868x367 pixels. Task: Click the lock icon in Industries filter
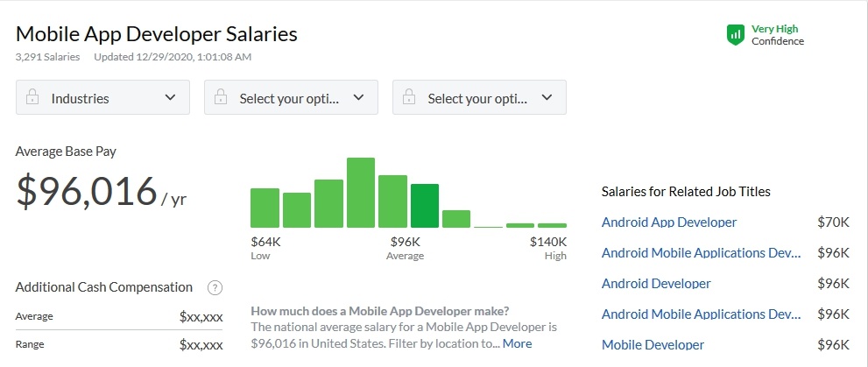[x=32, y=98]
